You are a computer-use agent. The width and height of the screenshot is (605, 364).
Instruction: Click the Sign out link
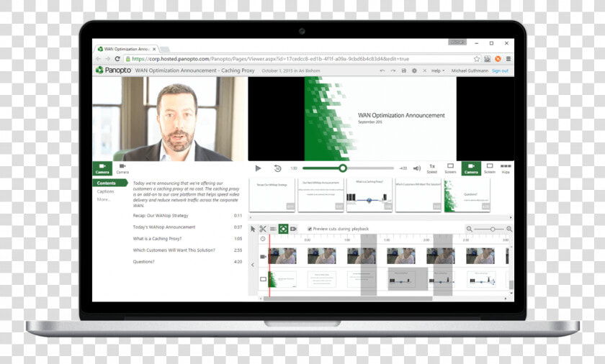coord(500,70)
